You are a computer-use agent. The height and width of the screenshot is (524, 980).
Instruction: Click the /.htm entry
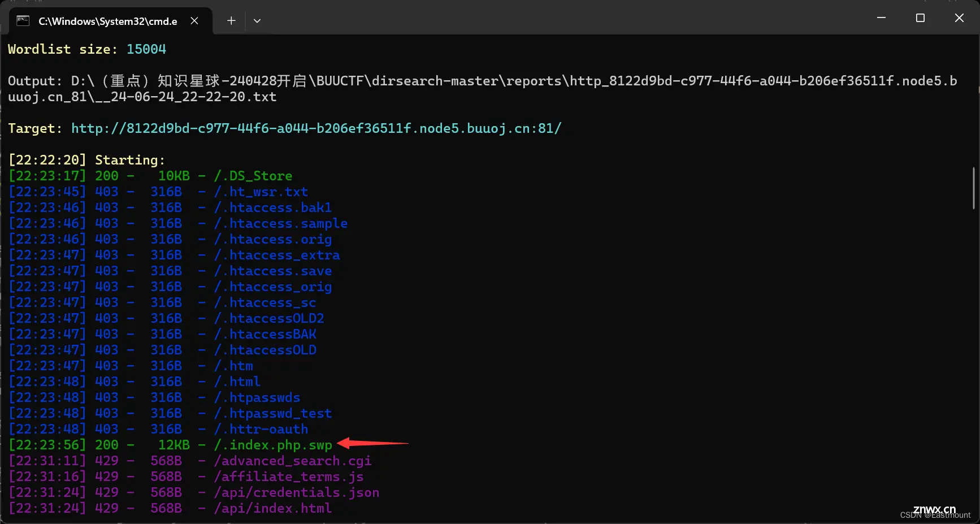[x=233, y=366]
